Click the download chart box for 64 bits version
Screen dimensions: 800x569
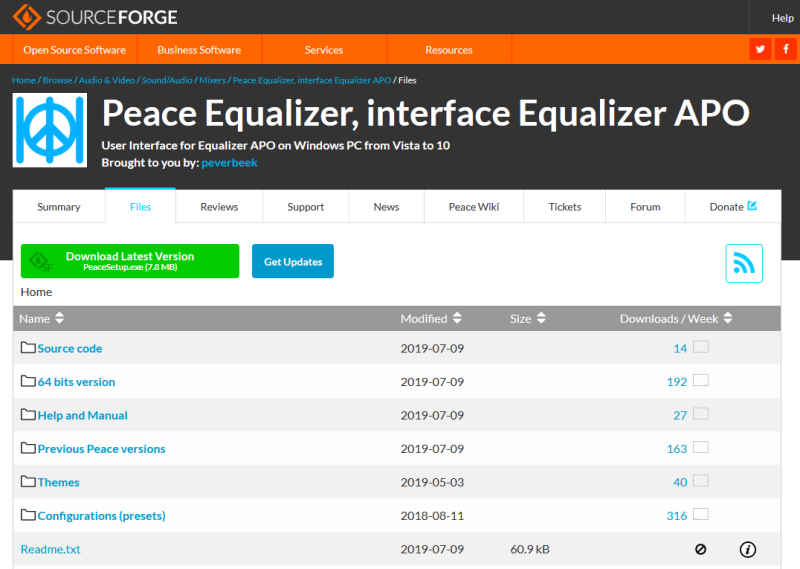click(701, 381)
